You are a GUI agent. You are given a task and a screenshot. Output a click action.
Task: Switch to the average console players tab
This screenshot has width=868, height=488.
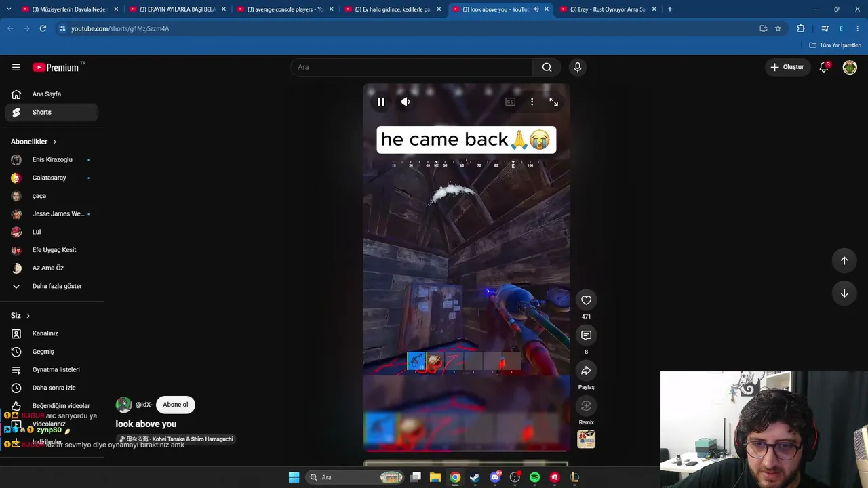(285, 9)
